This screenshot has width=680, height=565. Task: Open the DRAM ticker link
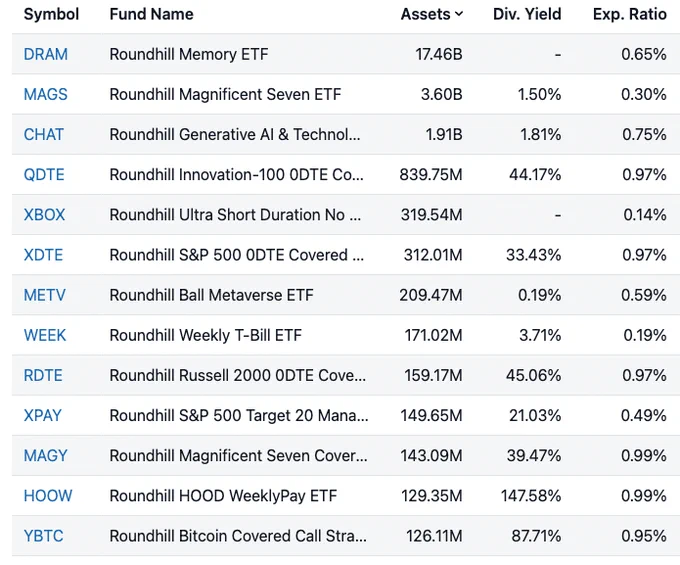coord(46,54)
